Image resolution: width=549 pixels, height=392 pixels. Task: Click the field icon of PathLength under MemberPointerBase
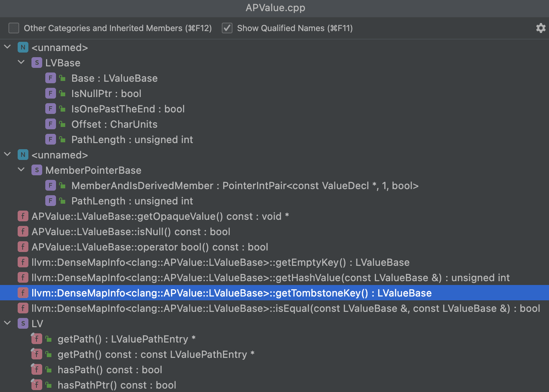(51, 201)
